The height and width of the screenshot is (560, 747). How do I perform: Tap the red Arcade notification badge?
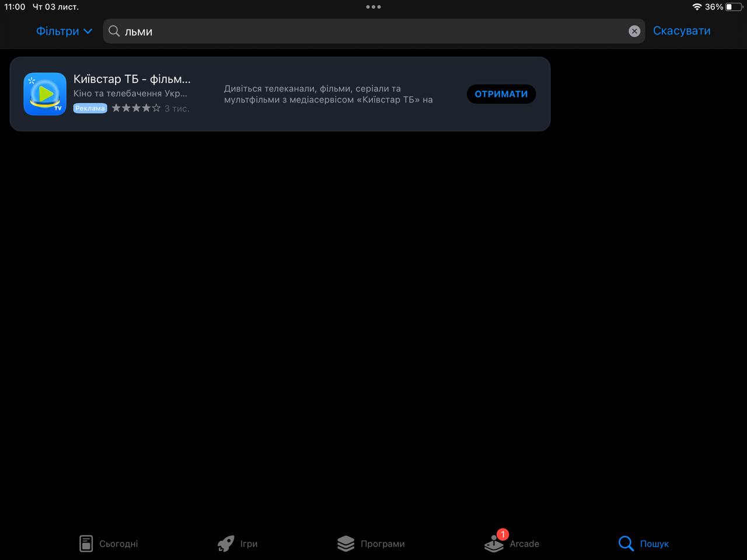pos(502,534)
